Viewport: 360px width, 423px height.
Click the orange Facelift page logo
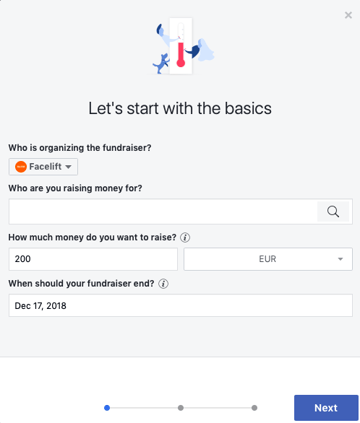21,166
